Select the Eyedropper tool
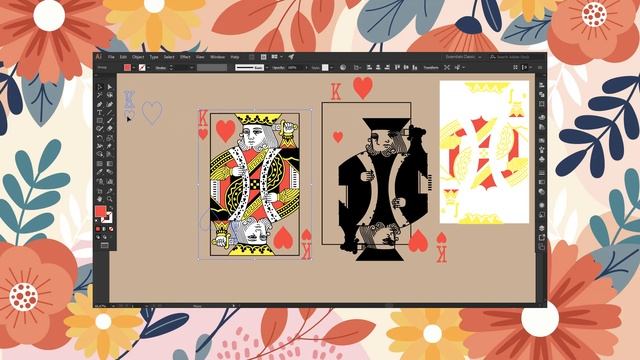640x360 pixels. pyautogui.click(x=100, y=172)
